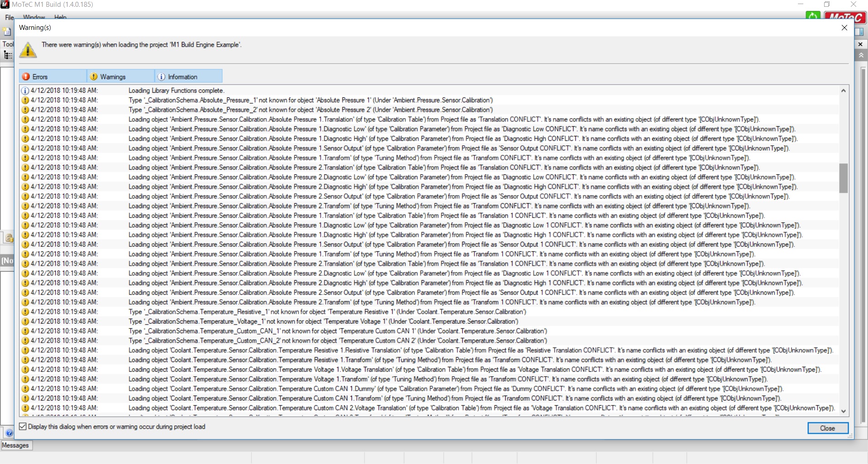
Task: Uncheck 'Display this dialog when errors' checkbox
Action: [23, 426]
